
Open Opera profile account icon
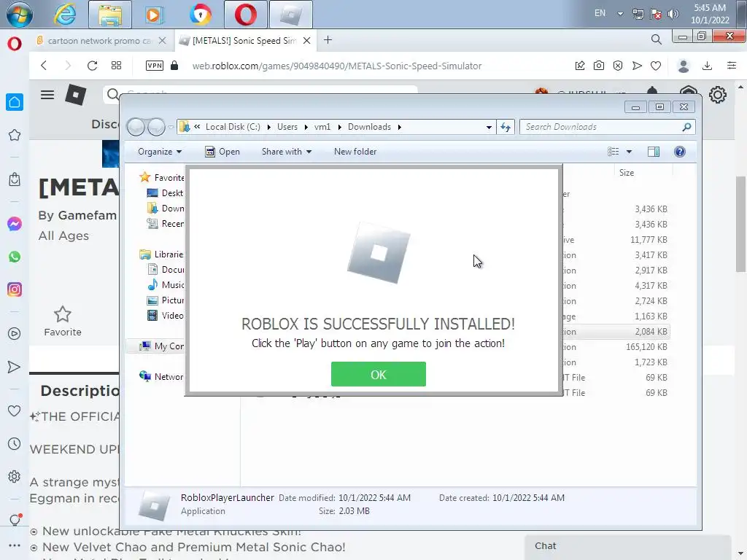coord(684,66)
